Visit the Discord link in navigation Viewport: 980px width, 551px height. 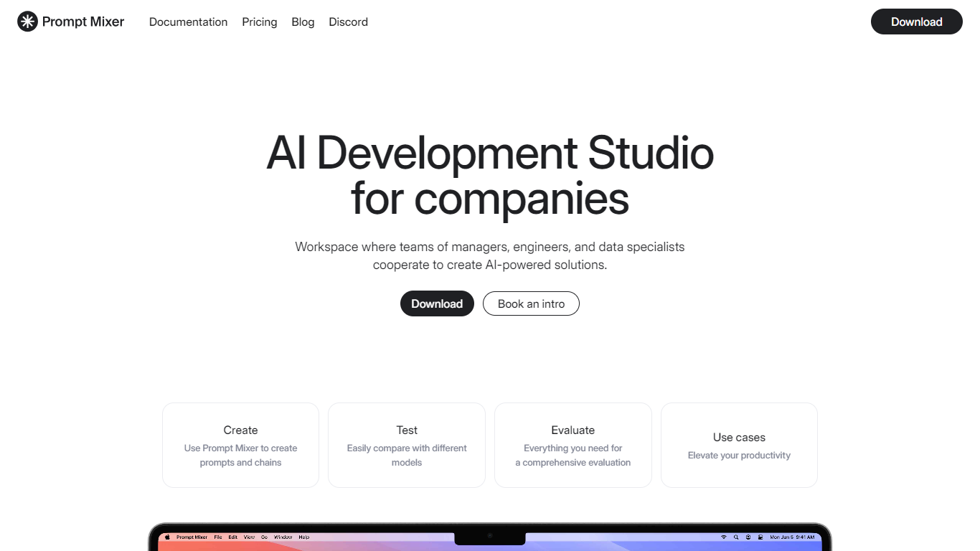(349, 22)
